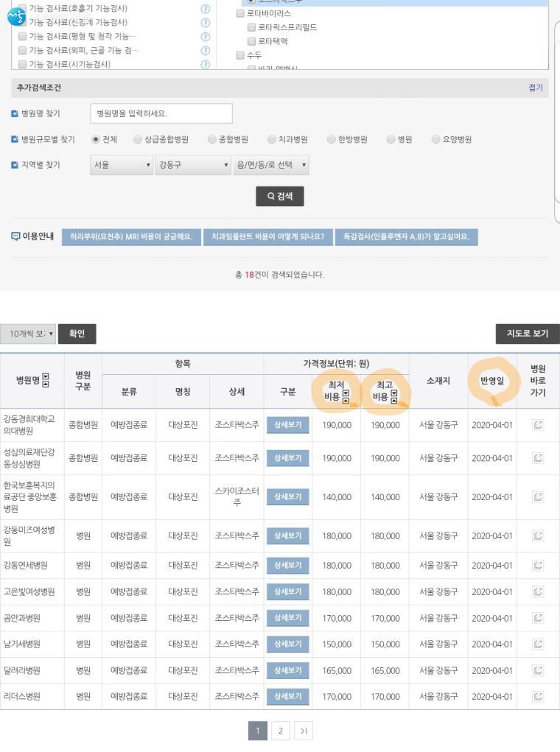Click sort icon next to 병원명 header
Image resolution: width=560 pixels, height=752 pixels.
tap(46, 381)
